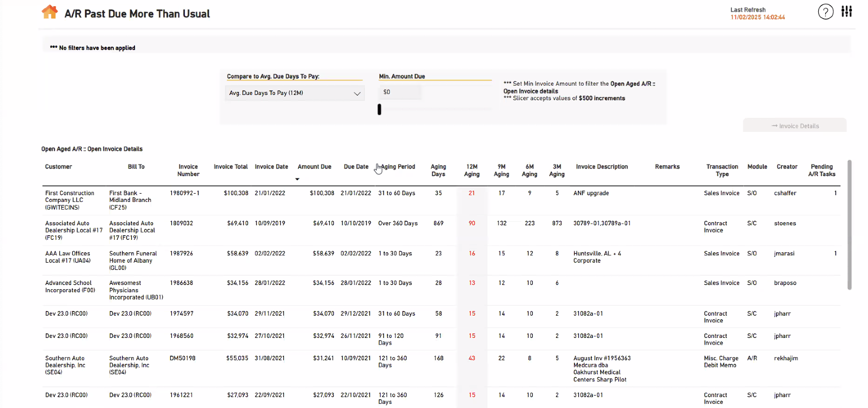Sort by 9M Aging column header
Screen dimensions: 868x408
[x=501, y=170]
